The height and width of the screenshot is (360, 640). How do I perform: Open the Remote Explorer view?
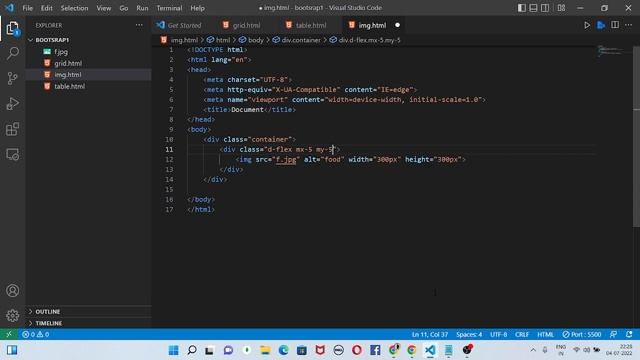click(13, 154)
